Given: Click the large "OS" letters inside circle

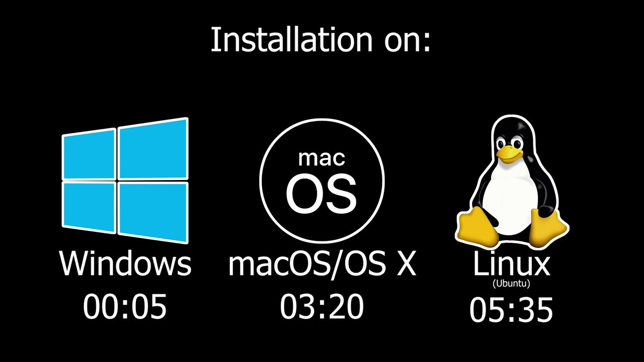Looking at the screenshot, I should pyautogui.click(x=322, y=194).
